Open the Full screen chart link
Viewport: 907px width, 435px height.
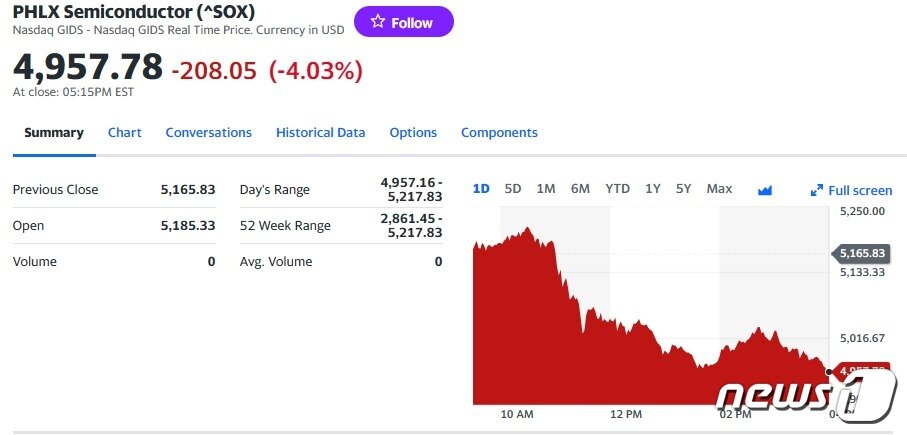click(x=860, y=190)
